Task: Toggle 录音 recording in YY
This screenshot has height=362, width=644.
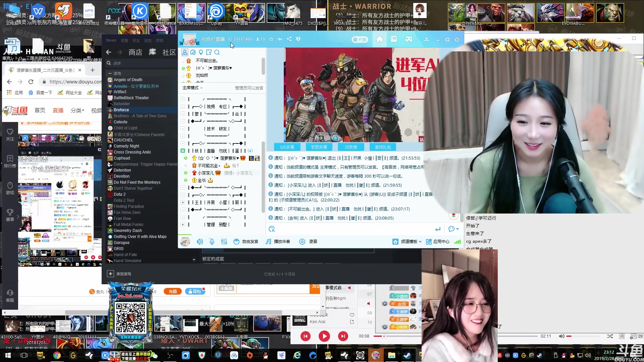Action: (x=308, y=242)
